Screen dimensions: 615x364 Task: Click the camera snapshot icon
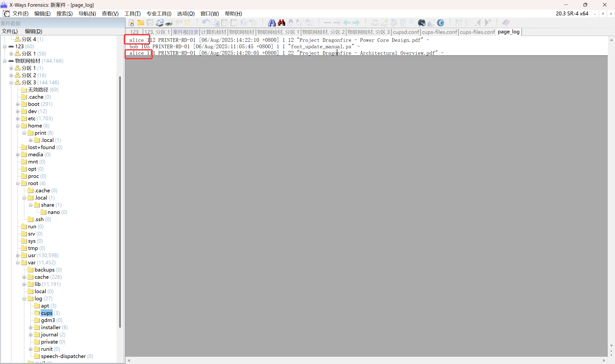pos(421,23)
